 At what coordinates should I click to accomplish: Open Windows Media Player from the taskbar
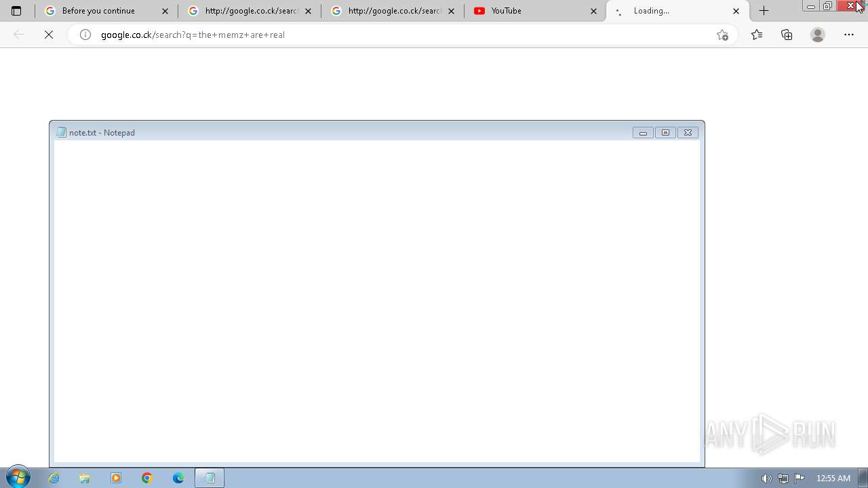(116, 478)
